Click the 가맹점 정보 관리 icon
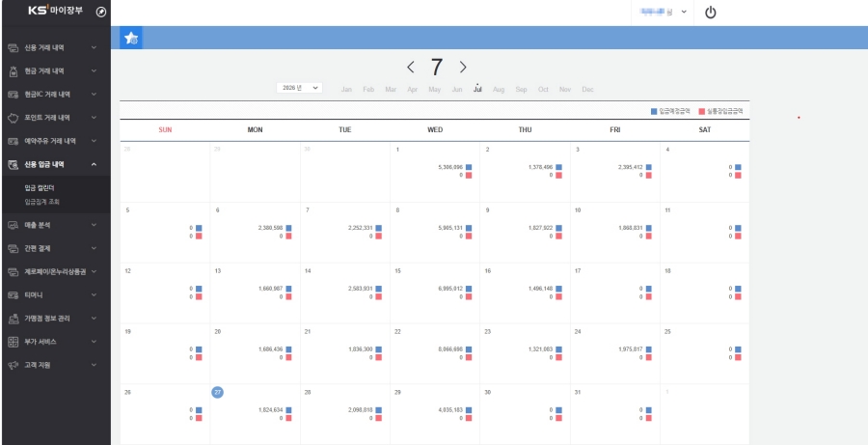 point(14,319)
